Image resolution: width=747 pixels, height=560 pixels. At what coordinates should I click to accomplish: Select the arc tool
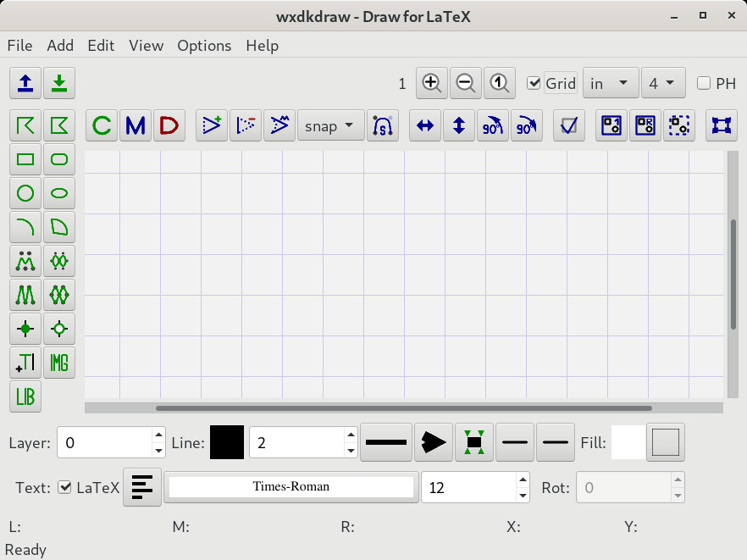coord(25,227)
